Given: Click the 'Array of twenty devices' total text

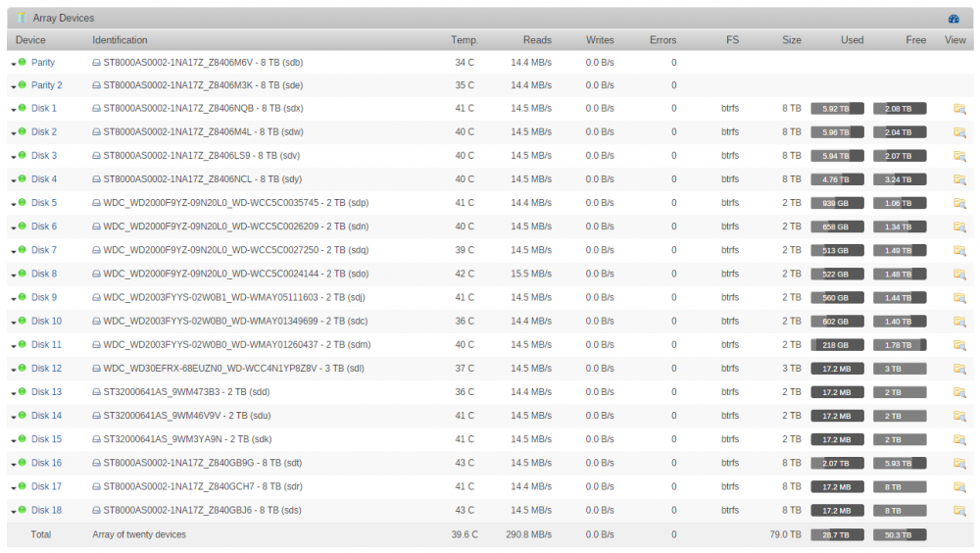Looking at the screenshot, I should click(139, 534).
